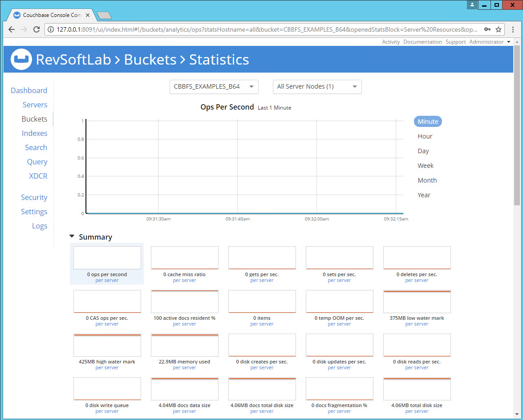The image size is (523, 420).
Task: Select the high water mark graph thumbnail
Action: tap(107, 345)
